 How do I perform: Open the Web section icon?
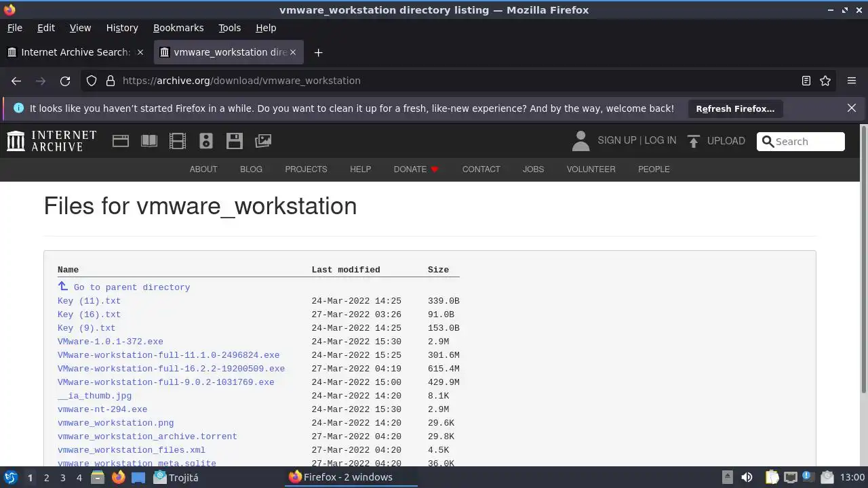(x=121, y=141)
